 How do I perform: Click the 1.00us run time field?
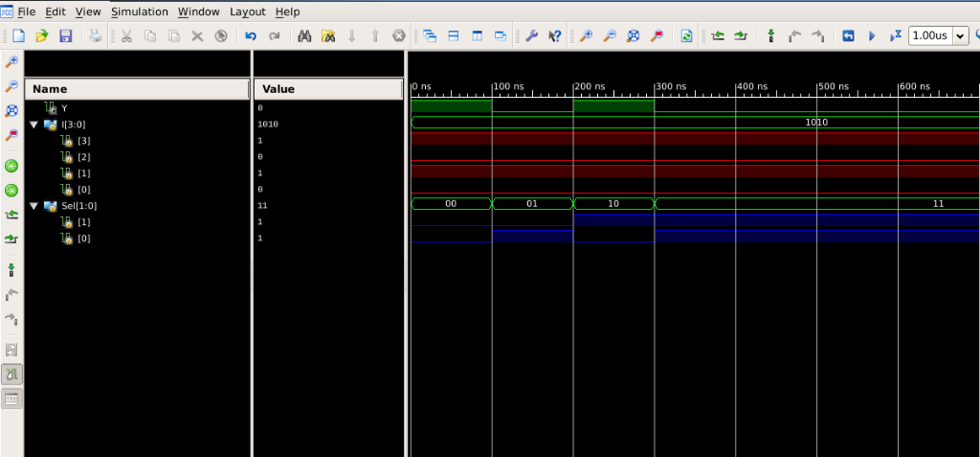[x=929, y=36]
